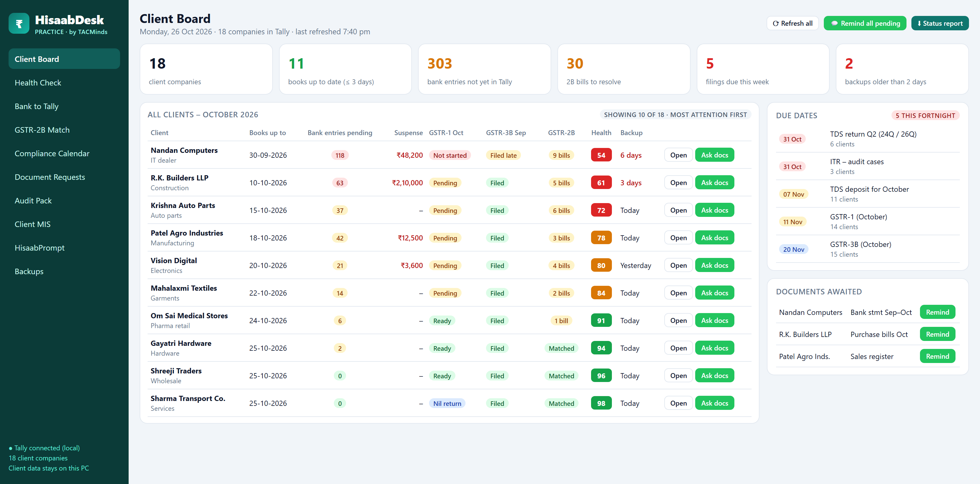This screenshot has width=980, height=484.
Task: Click the Refresh all button
Action: (793, 23)
